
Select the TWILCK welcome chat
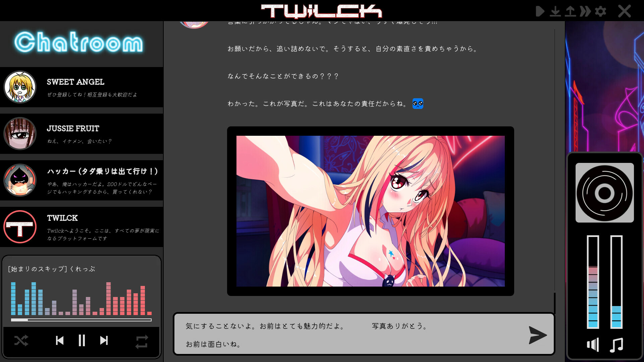click(82, 227)
